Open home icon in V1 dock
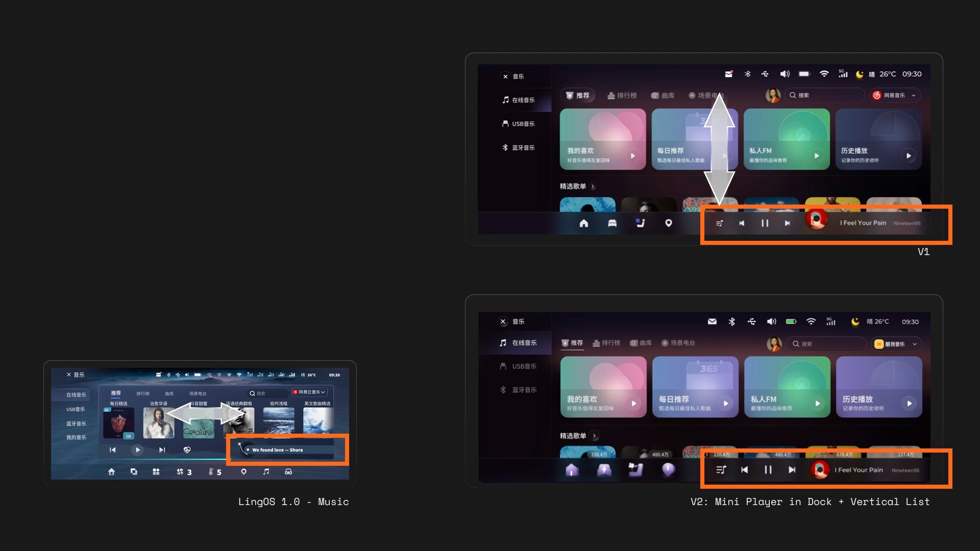This screenshot has height=551, width=980. [x=584, y=223]
